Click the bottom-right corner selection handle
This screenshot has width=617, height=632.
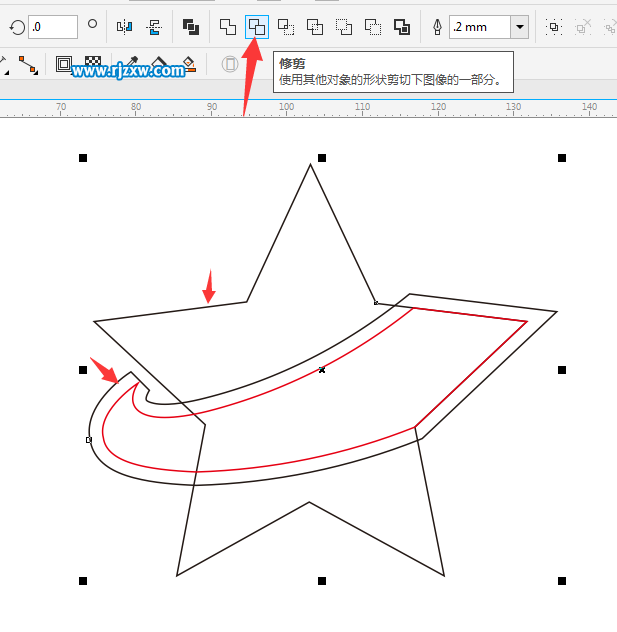(x=562, y=581)
